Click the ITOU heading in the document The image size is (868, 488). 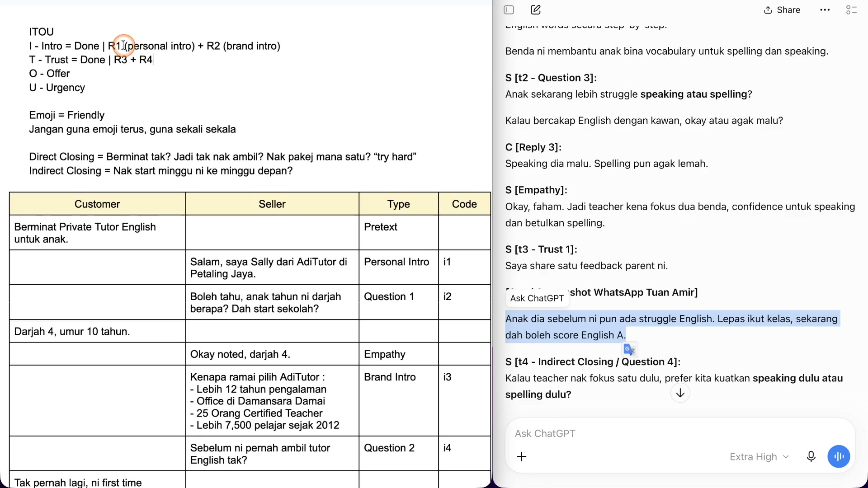point(42,32)
